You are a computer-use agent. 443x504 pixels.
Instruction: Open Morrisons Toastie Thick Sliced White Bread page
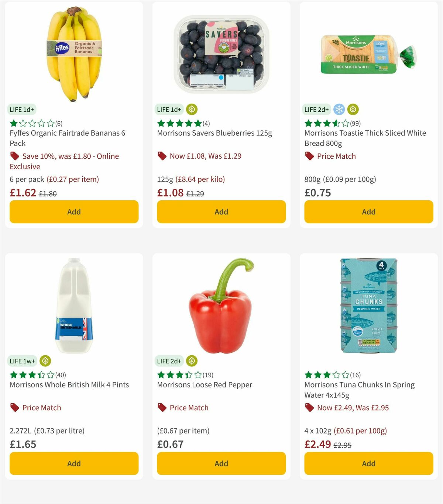tap(365, 138)
